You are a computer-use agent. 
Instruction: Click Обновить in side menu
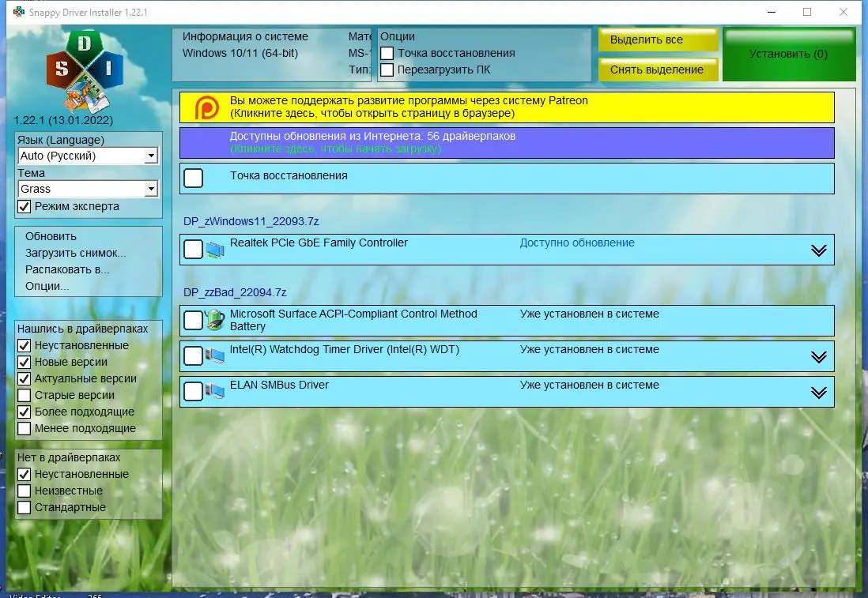(51, 236)
